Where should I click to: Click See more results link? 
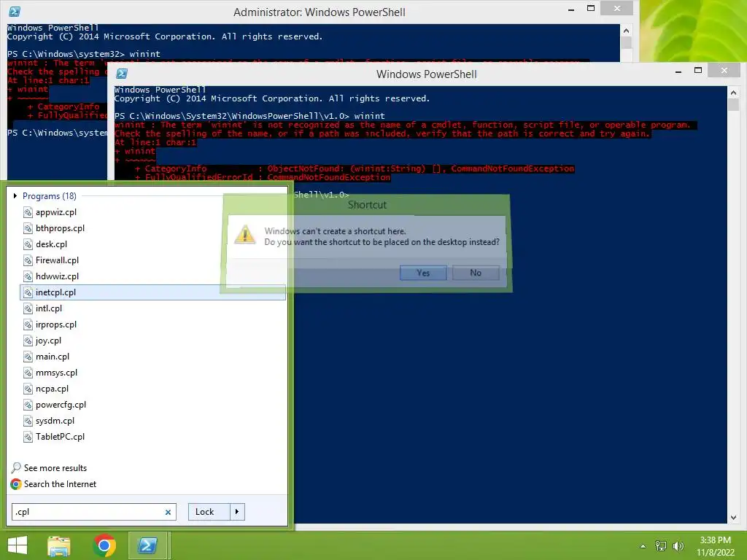pos(55,468)
